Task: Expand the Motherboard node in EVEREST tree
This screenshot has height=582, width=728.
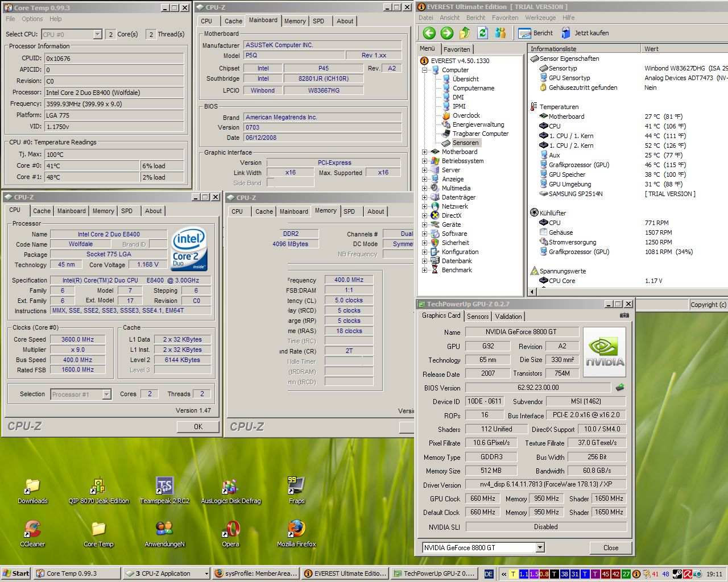Action: (424, 152)
